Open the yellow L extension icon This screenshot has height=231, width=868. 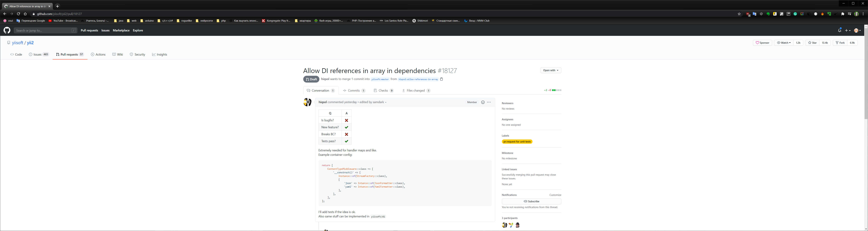tap(775, 14)
